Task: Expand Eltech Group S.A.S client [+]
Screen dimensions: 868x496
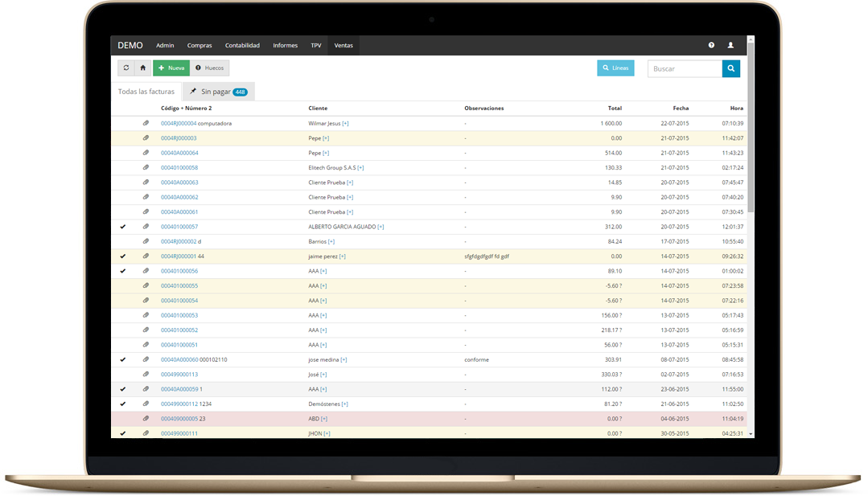Action: 361,167
